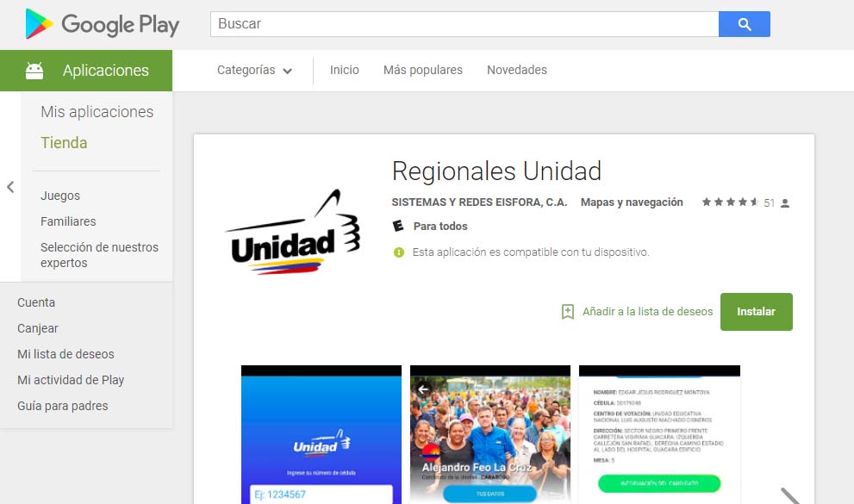The width and height of the screenshot is (854, 504).
Task: Open the Novedades tab
Action: [x=516, y=71]
